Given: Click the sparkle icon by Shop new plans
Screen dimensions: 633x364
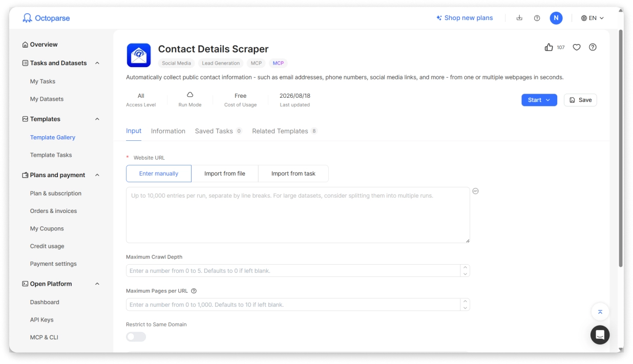Looking at the screenshot, I should (x=439, y=18).
